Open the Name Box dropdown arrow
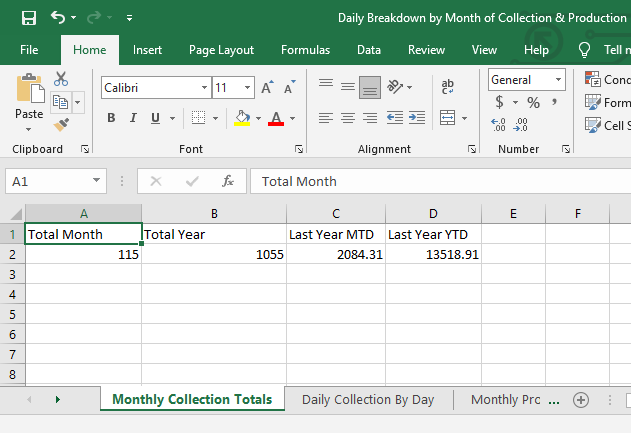 tap(97, 181)
